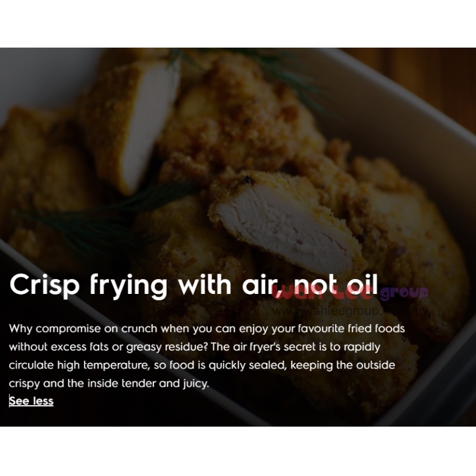Click the words 'greasy residue?' in the paragraph
The image size is (476, 476).
pyautogui.click(x=167, y=347)
